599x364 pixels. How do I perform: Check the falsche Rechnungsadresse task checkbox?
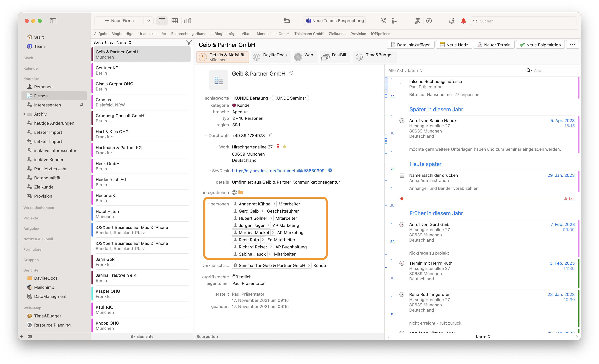pos(402,82)
